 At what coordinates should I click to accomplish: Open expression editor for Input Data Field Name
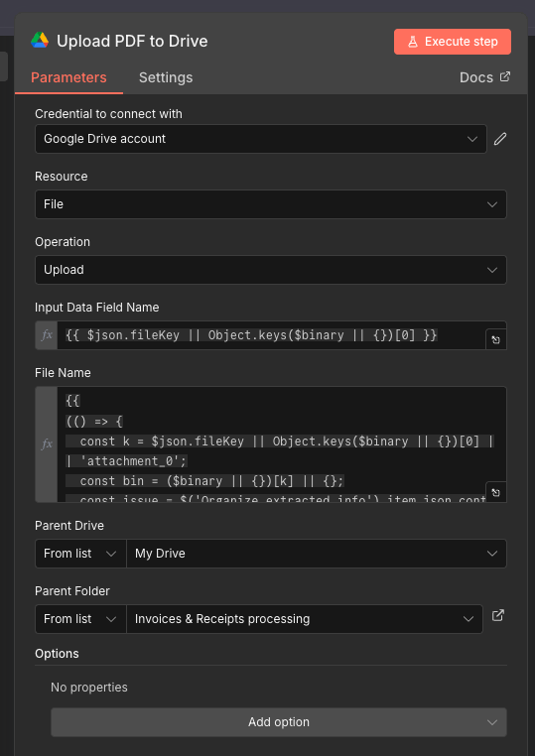coord(496,339)
